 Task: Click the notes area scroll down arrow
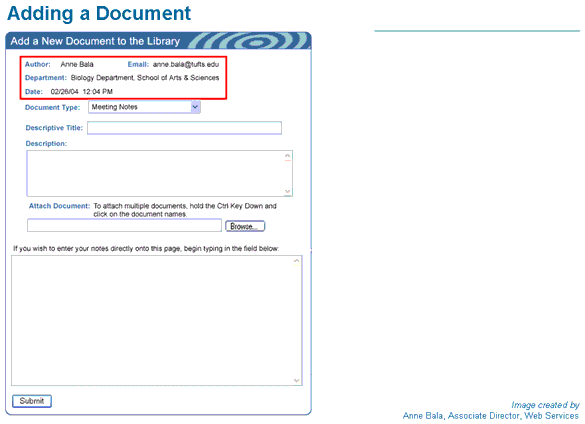pyautogui.click(x=297, y=380)
